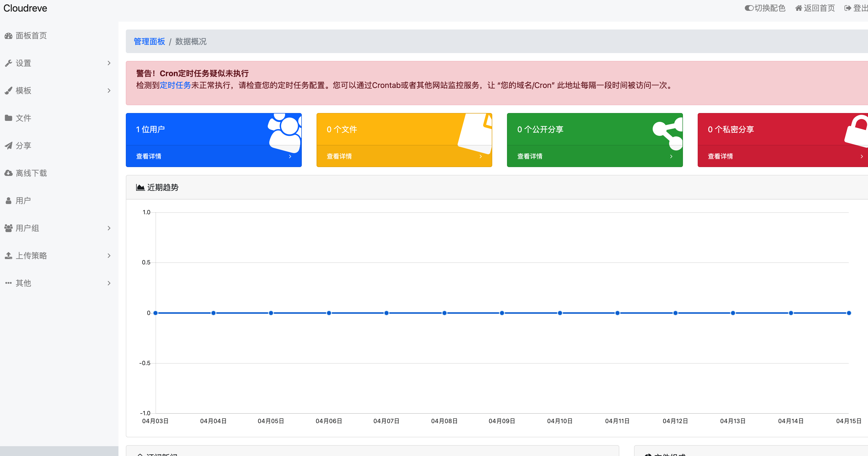
Task: Click the group icon for 用户组
Action: [8, 228]
